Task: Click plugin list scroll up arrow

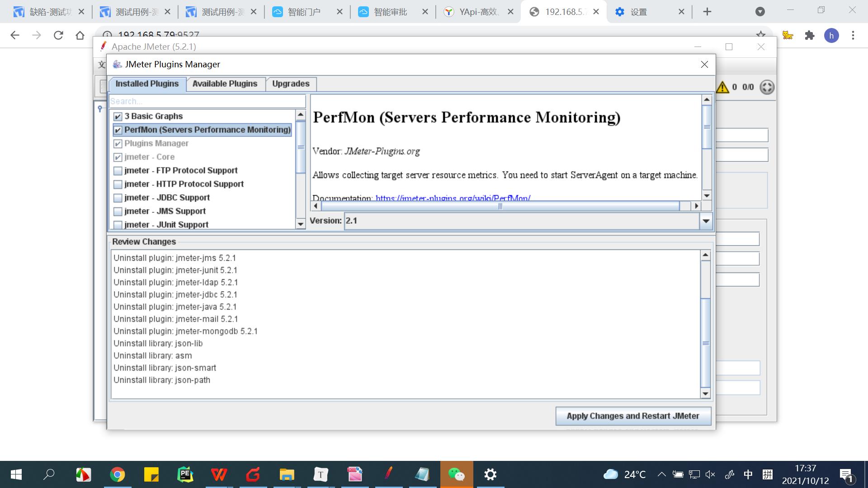Action: [301, 115]
